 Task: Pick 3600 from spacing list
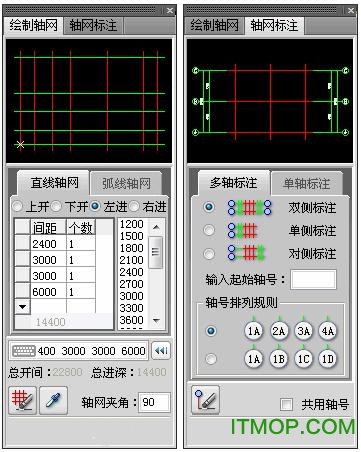pyautogui.click(x=131, y=320)
